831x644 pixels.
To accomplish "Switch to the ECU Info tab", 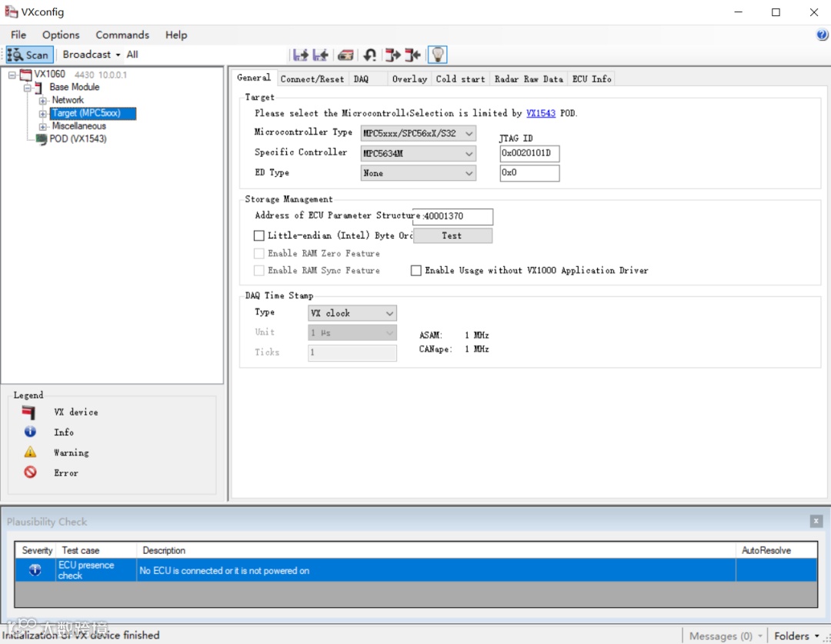I will tap(592, 79).
